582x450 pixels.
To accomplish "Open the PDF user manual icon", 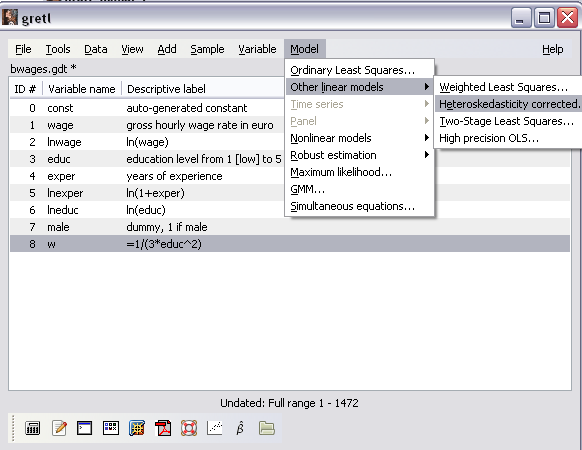I will 163,428.
